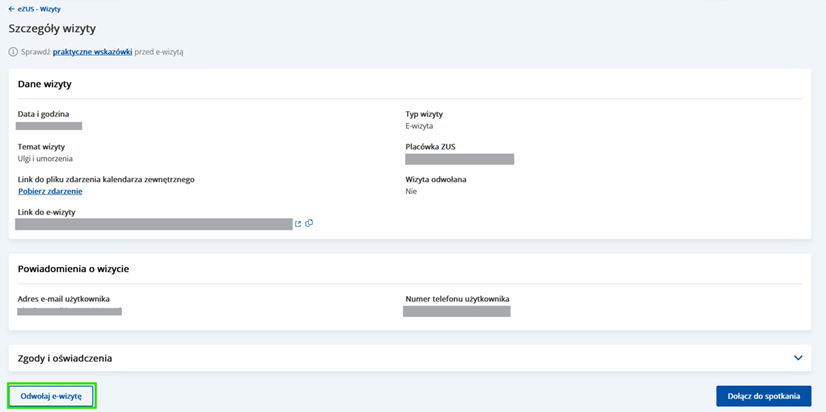
Task: Join the meeting with Dołącz do spotkania
Action: pos(763,396)
